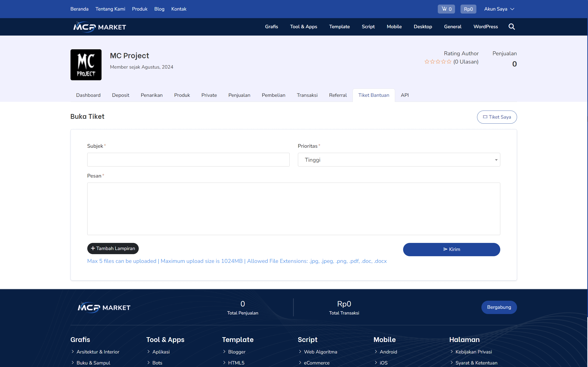588x367 pixels.
Task: Click the send icon on the Kirim button
Action: [x=446, y=249]
